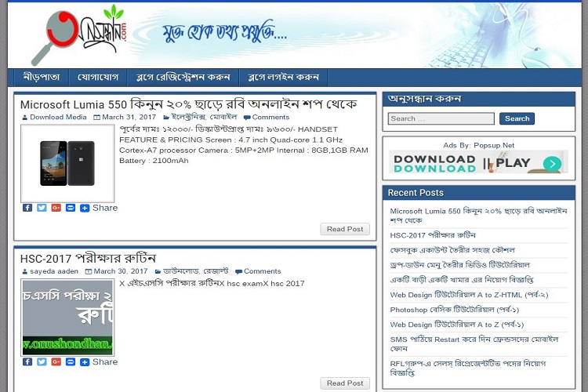Screen dimensions: 588x392
Task: Click the Download Play ad banner
Action: tap(478, 162)
